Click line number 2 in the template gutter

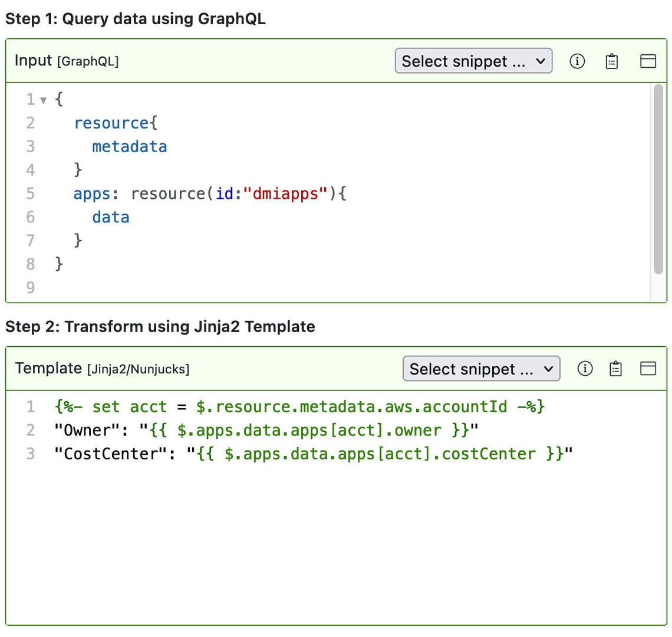31,430
